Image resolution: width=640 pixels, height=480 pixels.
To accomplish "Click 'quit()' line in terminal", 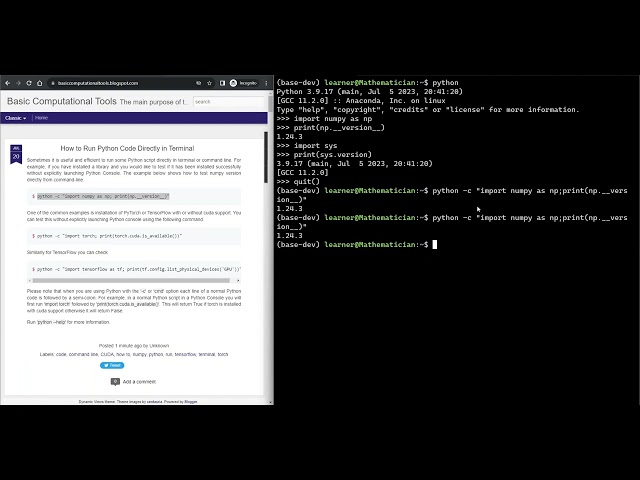I will 307,182.
